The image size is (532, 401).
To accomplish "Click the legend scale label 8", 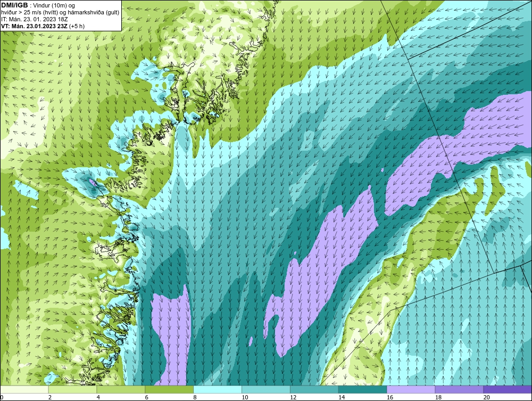I will coord(195,397).
